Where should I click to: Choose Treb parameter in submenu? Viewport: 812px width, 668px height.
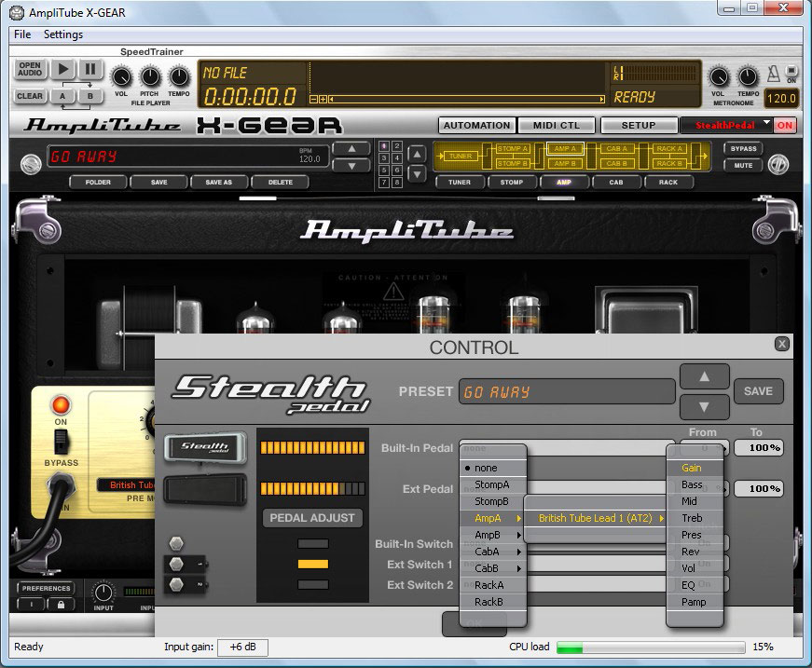click(x=695, y=518)
